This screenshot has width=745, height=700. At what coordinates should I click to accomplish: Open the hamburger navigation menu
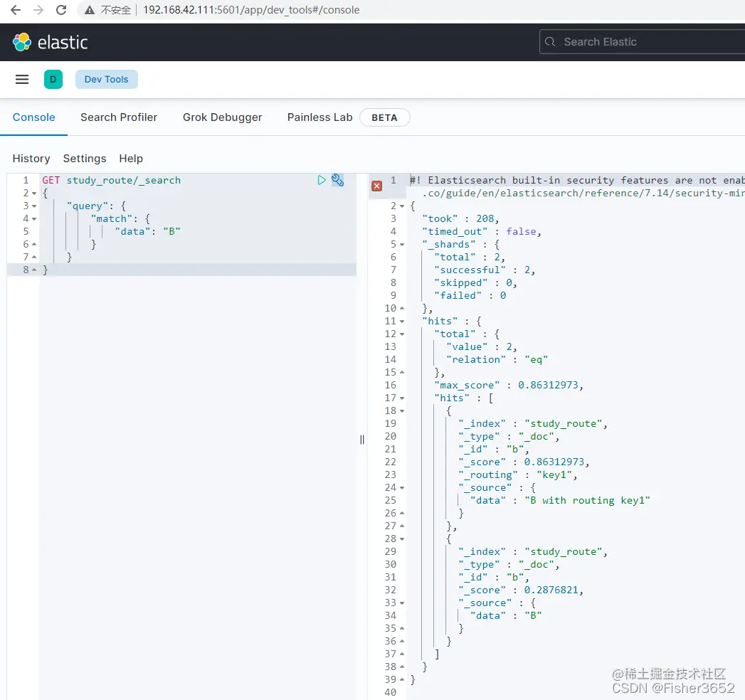[x=22, y=79]
